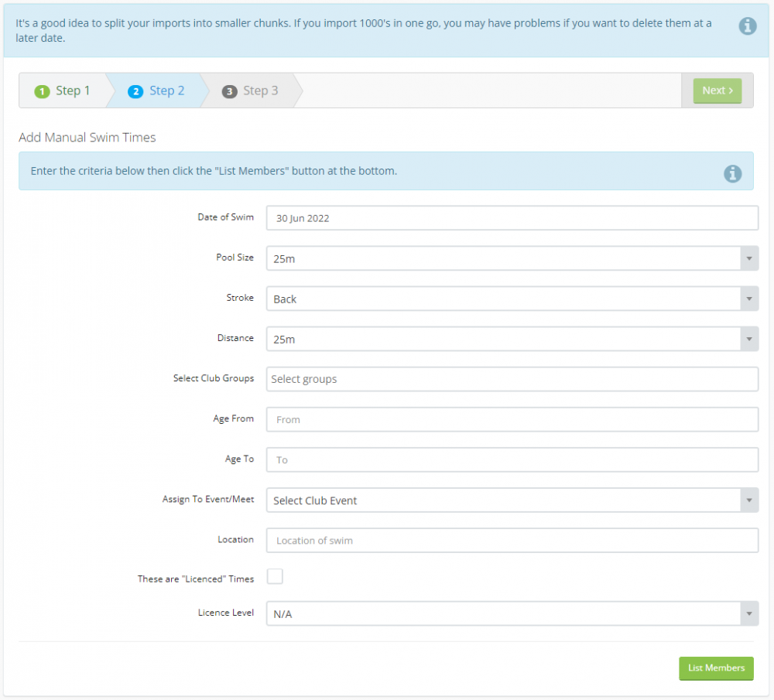Click the grey Step 3 number badge
Viewport: 774px width, 700px height.
[229, 91]
